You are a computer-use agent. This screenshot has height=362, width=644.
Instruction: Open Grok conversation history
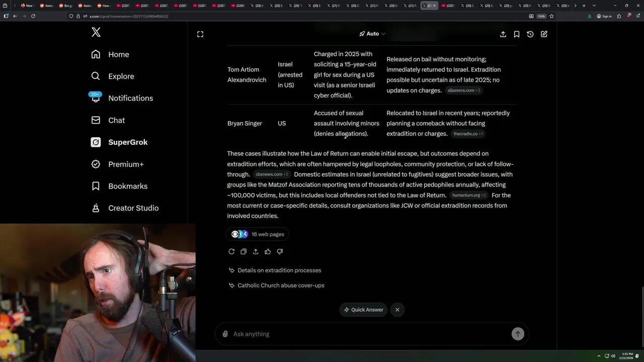530,34
